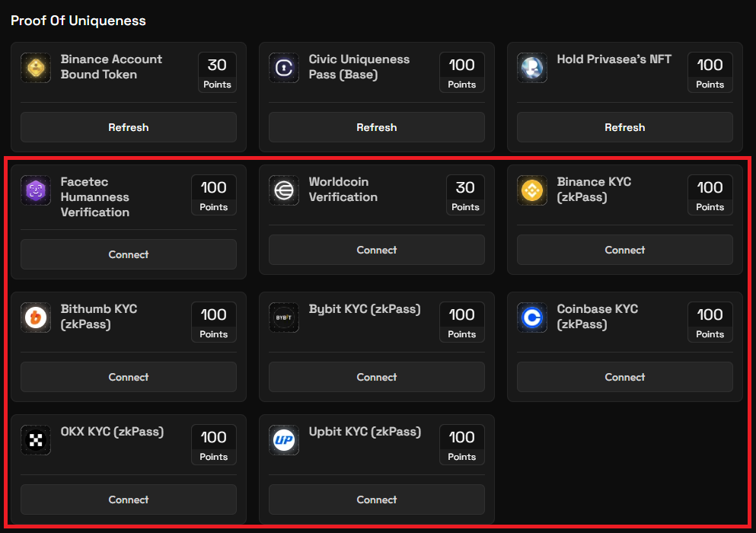Refresh the Civic Uniqueness Pass
Viewport: 756px width, 533px height.
(x=377, y=127)
